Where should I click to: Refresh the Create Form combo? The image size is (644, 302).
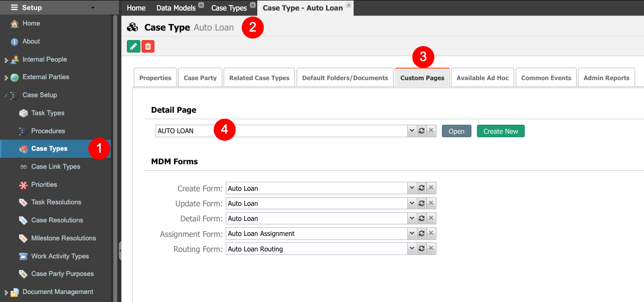point(421,188)
